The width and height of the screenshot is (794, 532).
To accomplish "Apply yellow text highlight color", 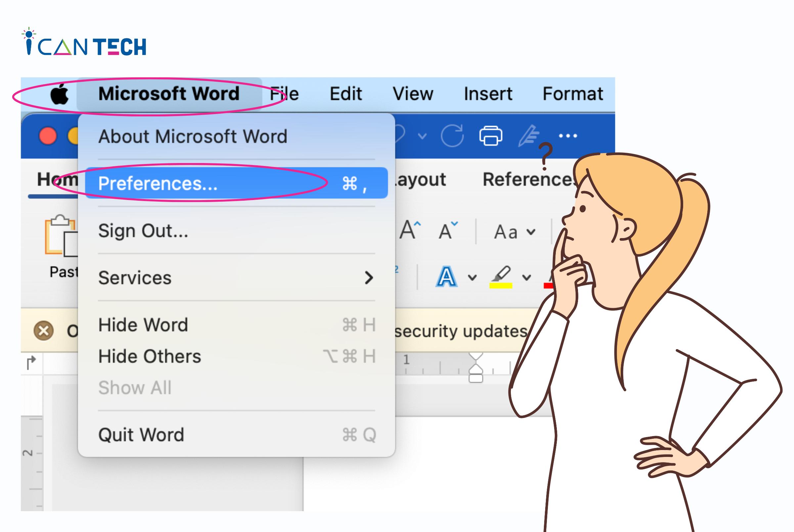I will (501, 277).
